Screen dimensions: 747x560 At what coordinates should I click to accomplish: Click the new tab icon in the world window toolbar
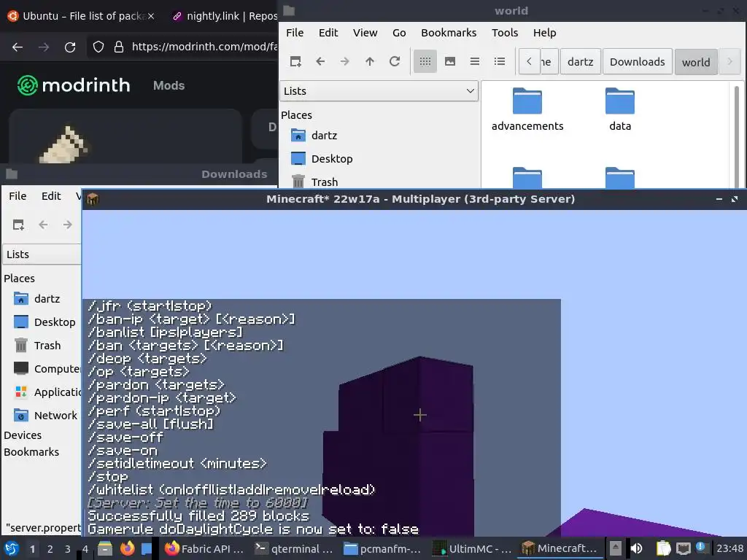295,61
